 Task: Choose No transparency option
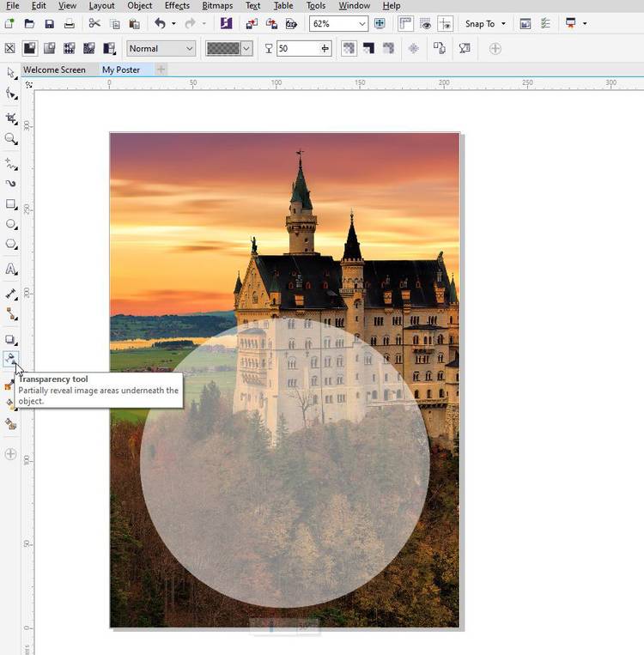9,48
